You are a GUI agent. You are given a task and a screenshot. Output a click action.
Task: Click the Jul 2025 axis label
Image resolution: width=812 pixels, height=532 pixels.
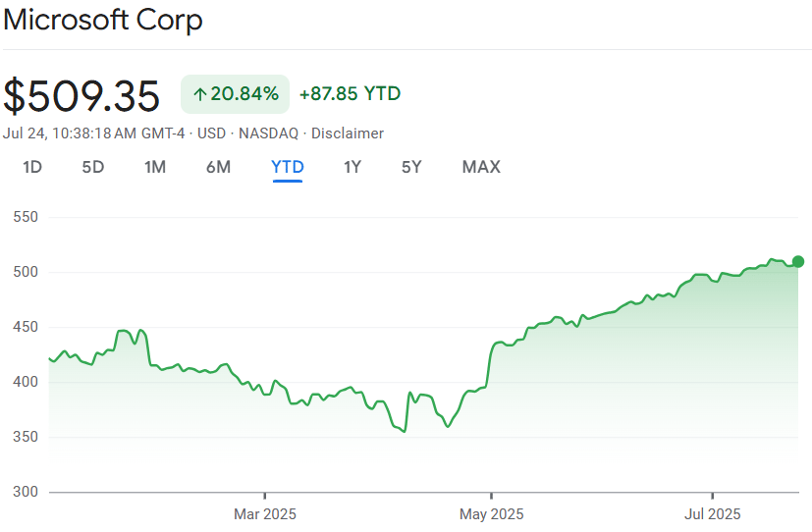point(713,514)
